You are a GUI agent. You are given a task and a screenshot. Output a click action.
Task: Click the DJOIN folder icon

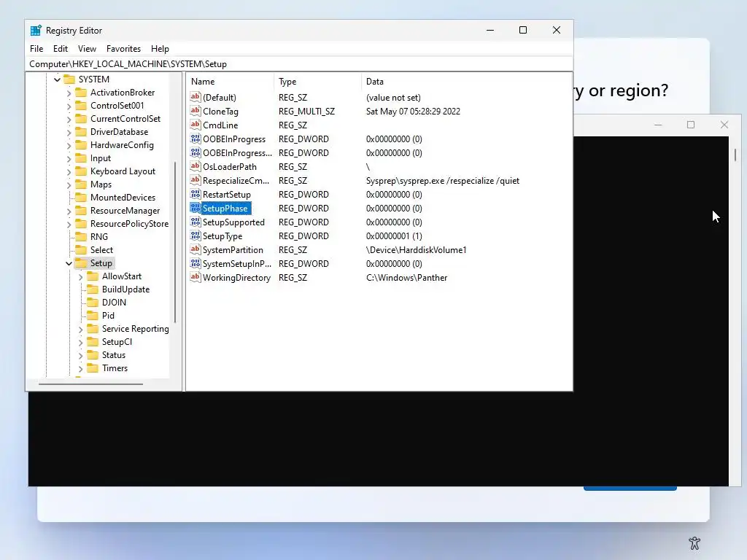(x=93, y=303)
